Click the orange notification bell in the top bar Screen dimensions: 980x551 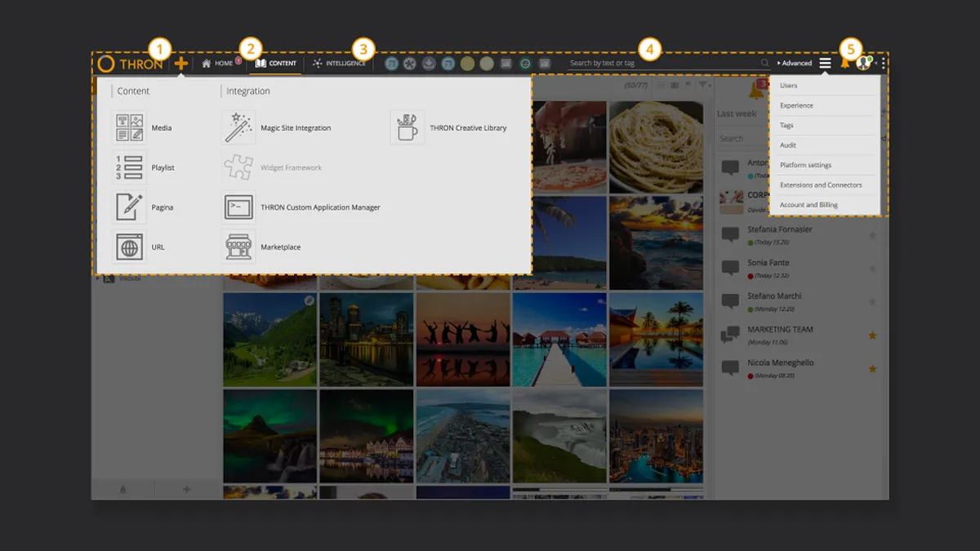coord(844,63)
